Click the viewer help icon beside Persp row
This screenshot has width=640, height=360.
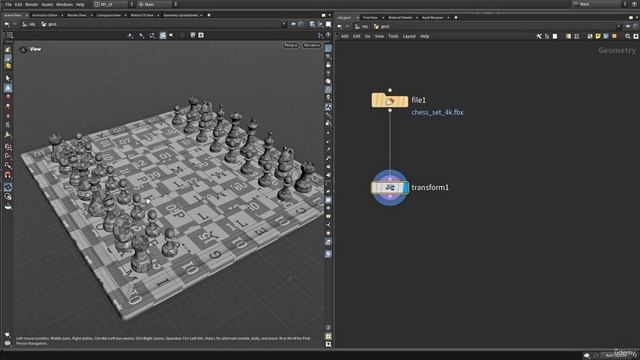[x=328, y=36]
